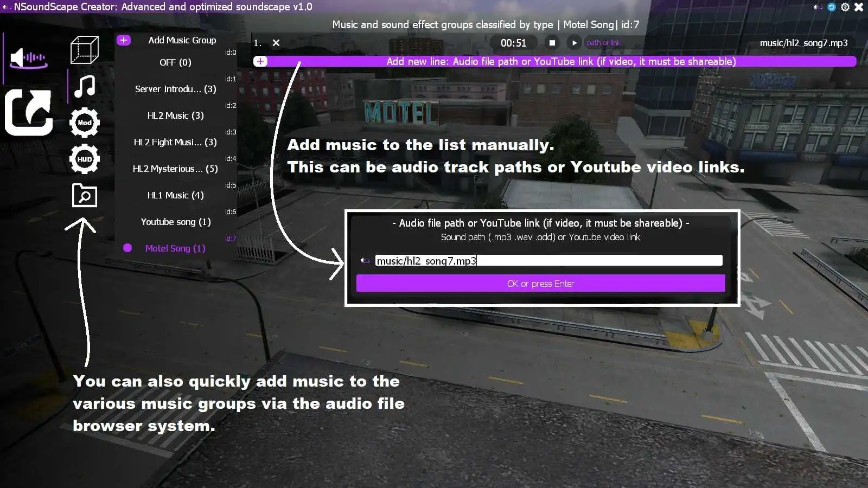Viewport: 868px width, 488px height.
Task: Open the HUD settings gear
Action: pos(85,159)
